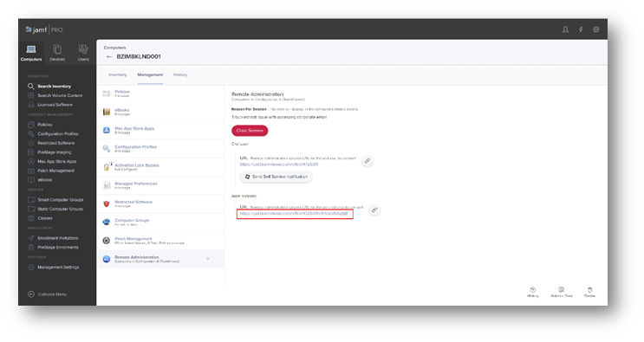
Task: Open the lightning bolt notifications icon
Action: 581,29
